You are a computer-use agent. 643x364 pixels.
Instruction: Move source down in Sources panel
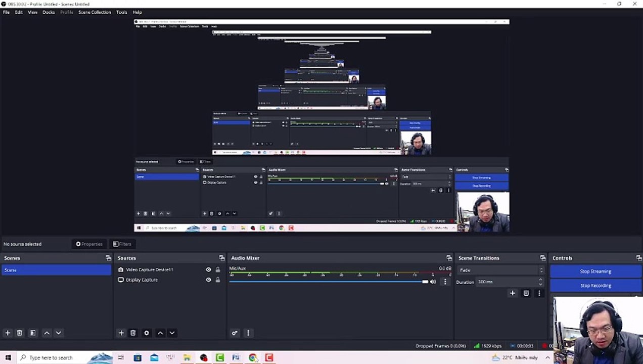pos(172,333)
